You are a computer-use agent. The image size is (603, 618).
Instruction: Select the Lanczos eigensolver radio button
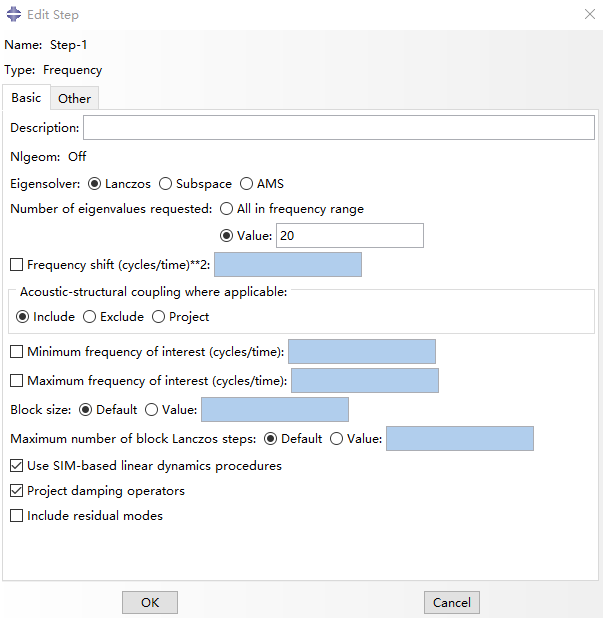[95, 184]
